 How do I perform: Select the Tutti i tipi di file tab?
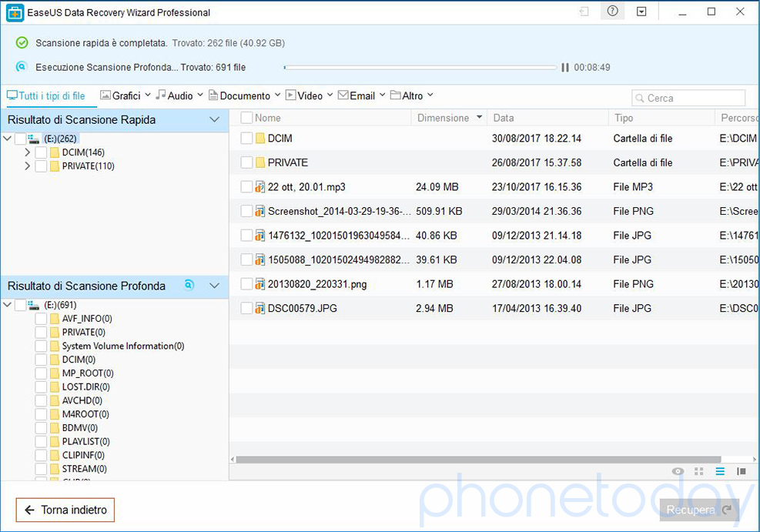(46, 95)
